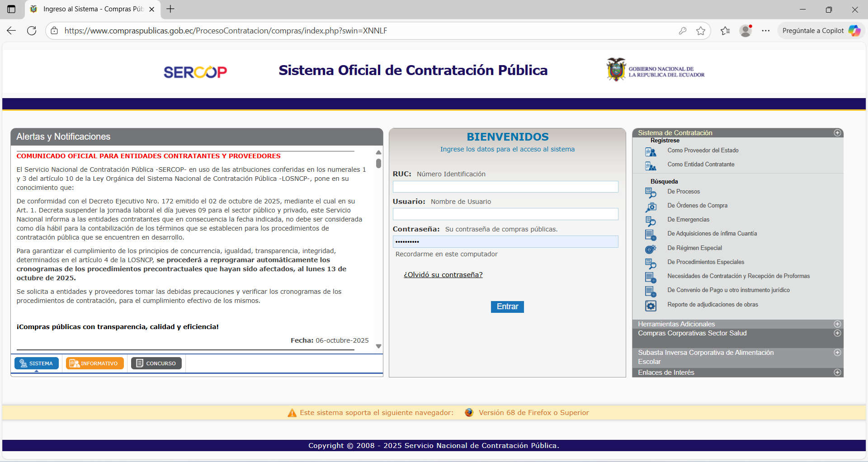Click the browser refresh icon
Viewport: 868px width, 462px height.
click(32, 31)
